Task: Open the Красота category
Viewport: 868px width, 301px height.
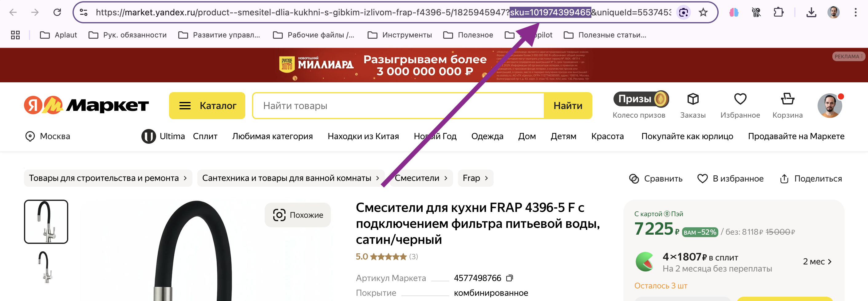Action: coord(608,136)
